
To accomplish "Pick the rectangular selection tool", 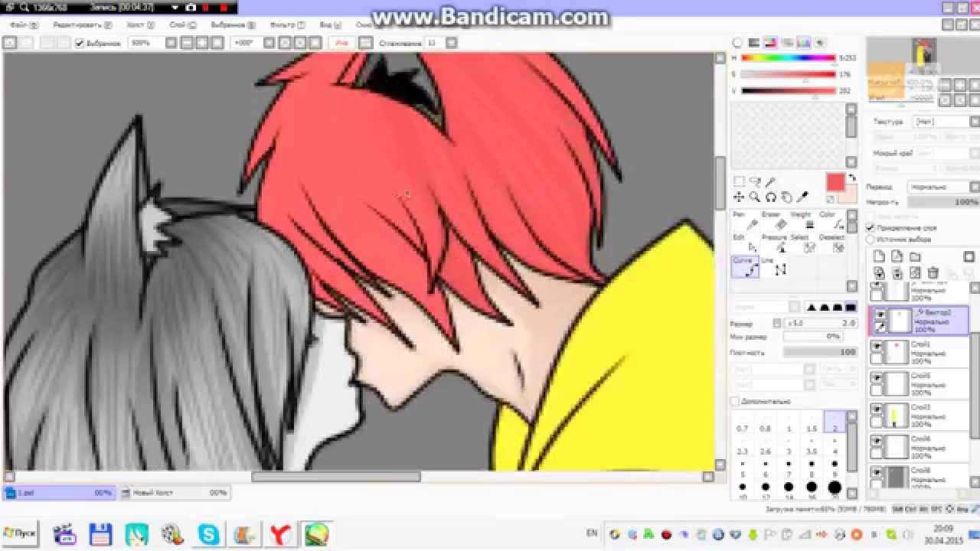I will [739, 182].
